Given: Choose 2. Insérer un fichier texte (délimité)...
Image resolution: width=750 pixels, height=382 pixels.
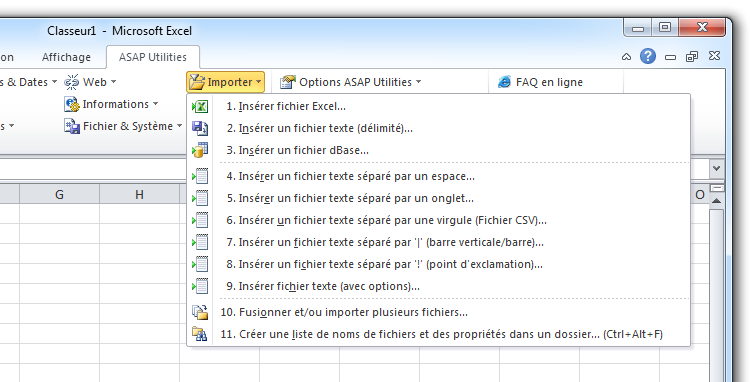Looking at the screenshot, I should [439, 128].
